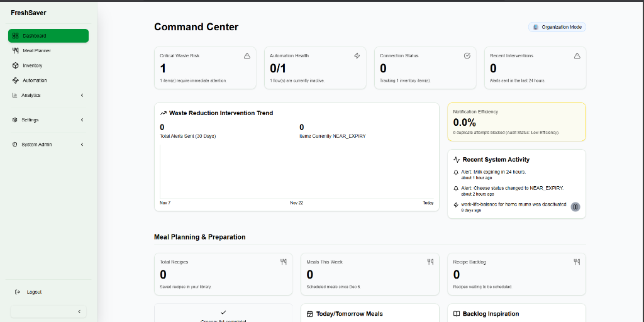Open the Dashboard menu item
Viewport: 644px width, 322px height.
(48, 36)
